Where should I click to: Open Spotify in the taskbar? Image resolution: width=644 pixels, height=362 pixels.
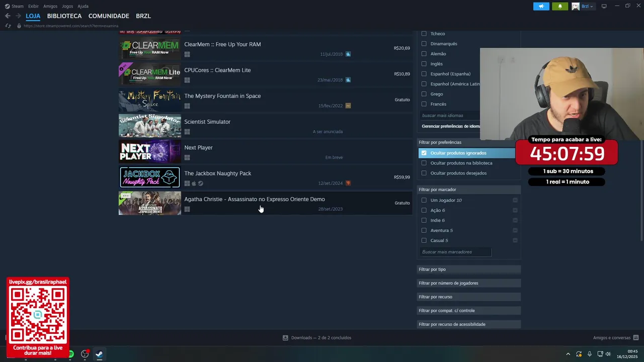coord(71,354)
